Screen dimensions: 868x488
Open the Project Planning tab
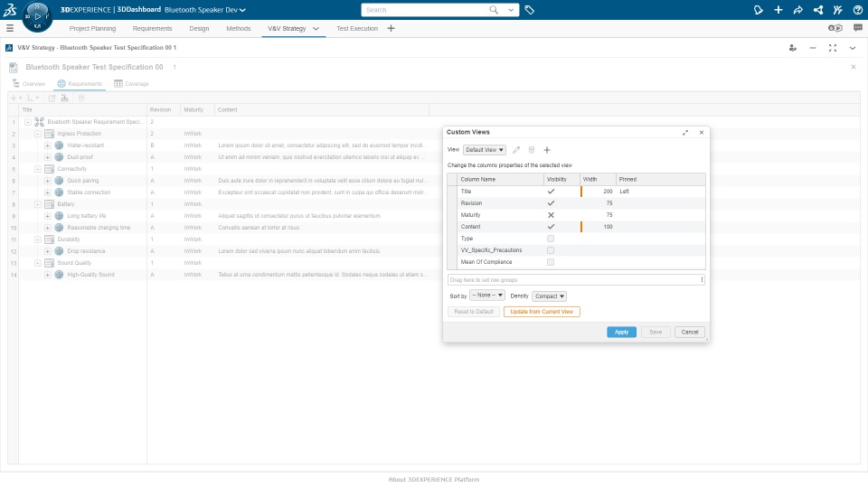click(x=92, y=28)
